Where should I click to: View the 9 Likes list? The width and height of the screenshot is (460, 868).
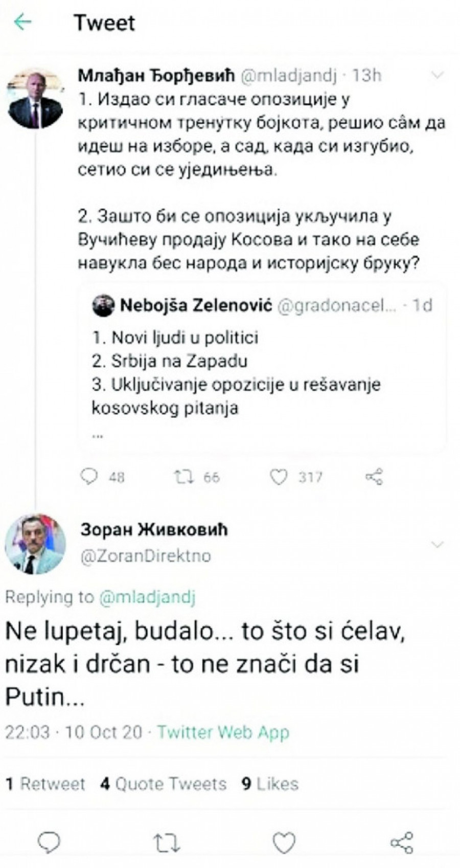pyautogui.click(x=270, y=784)
